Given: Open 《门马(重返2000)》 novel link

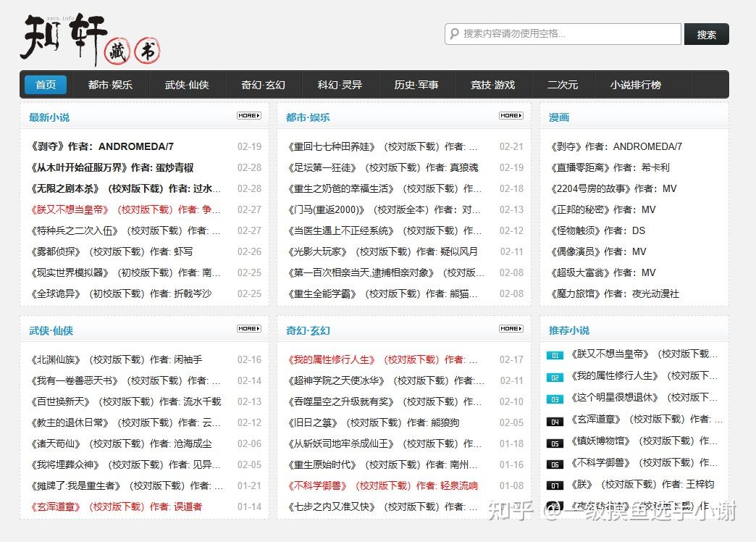Looking at the screenshot, I should pyautogui.click(x=384, y=210).
